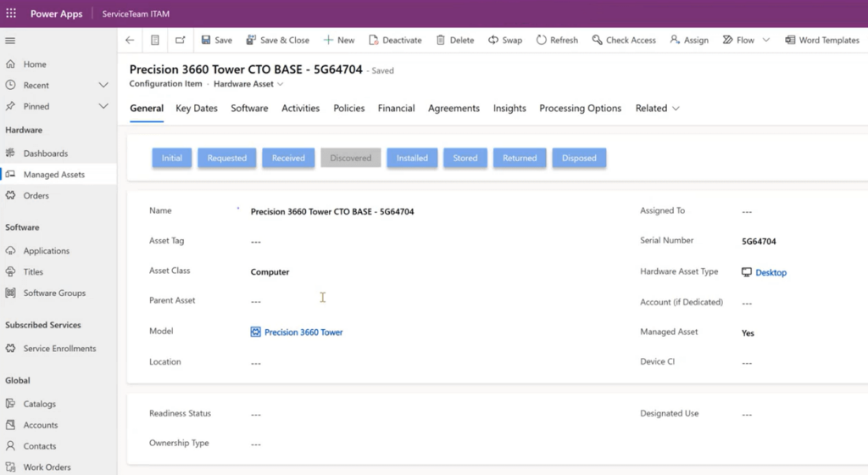Set status to Stored
The height and width of the screenshot is (475, 868).
point(465,158)
